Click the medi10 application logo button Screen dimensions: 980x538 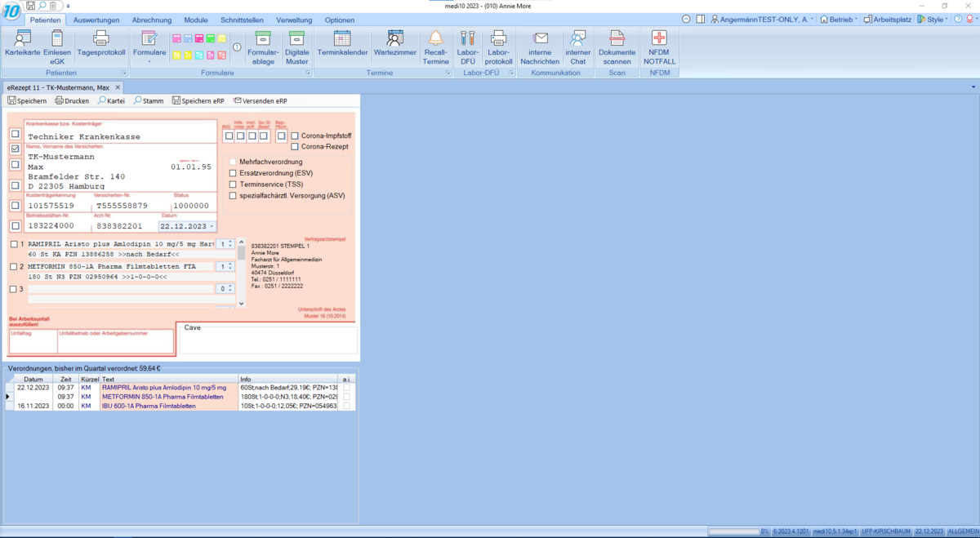click(11, 11)
